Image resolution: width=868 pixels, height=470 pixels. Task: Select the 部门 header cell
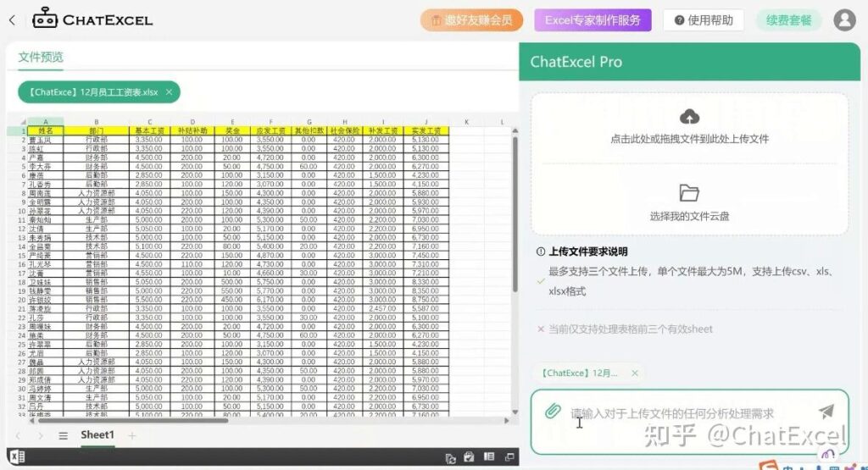97,131
